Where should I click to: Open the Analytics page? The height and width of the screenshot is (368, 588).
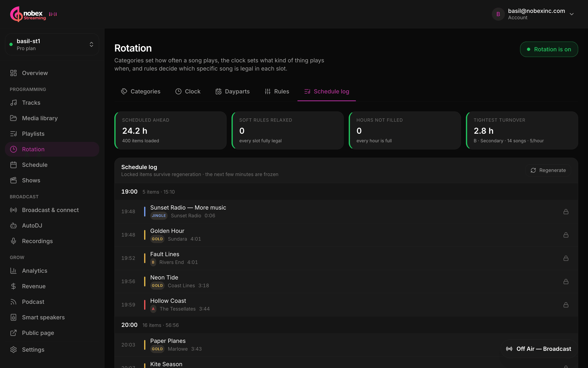(52, 271)
